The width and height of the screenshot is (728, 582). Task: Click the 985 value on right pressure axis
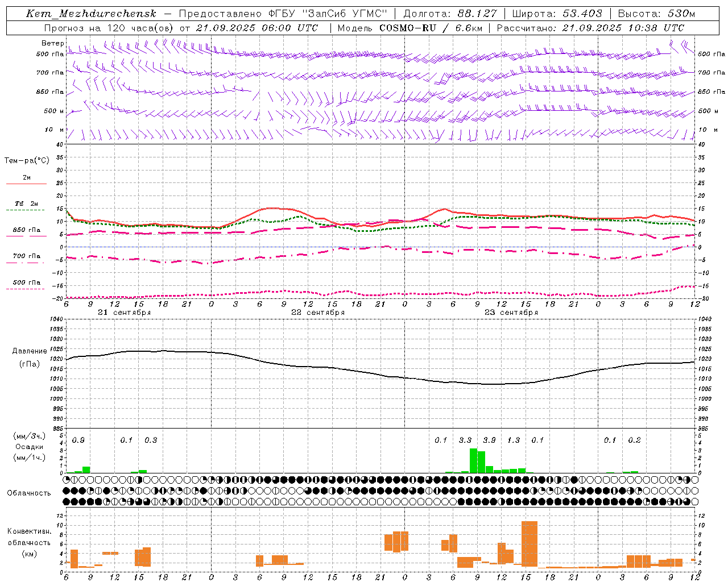[x=704, y=428]
